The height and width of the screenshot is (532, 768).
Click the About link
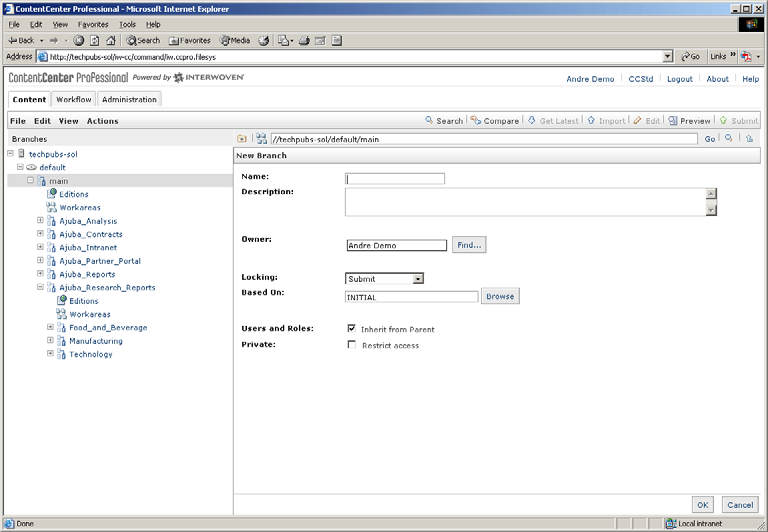point(718,79)
